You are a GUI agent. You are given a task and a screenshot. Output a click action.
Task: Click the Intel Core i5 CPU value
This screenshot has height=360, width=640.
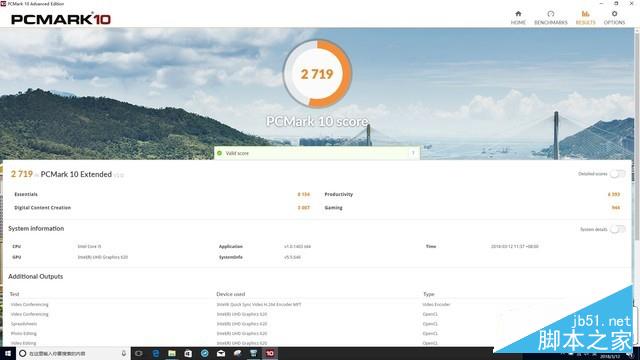pyautogui.click(x=89, y=247)
